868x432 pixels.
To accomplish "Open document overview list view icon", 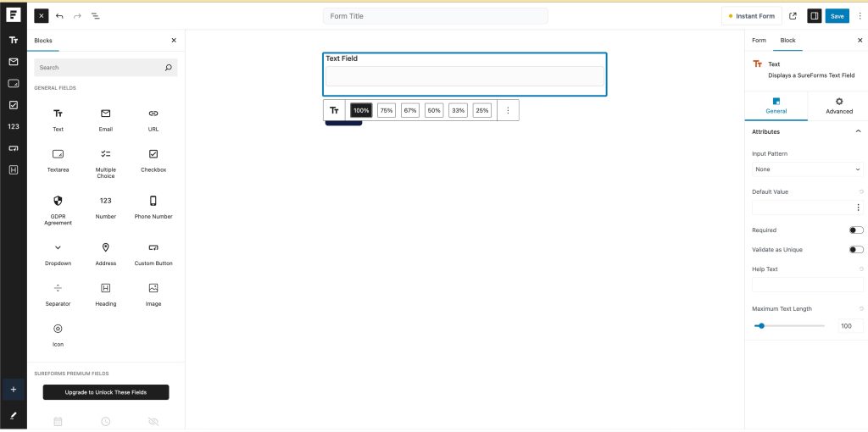I will tap(95, 16).
